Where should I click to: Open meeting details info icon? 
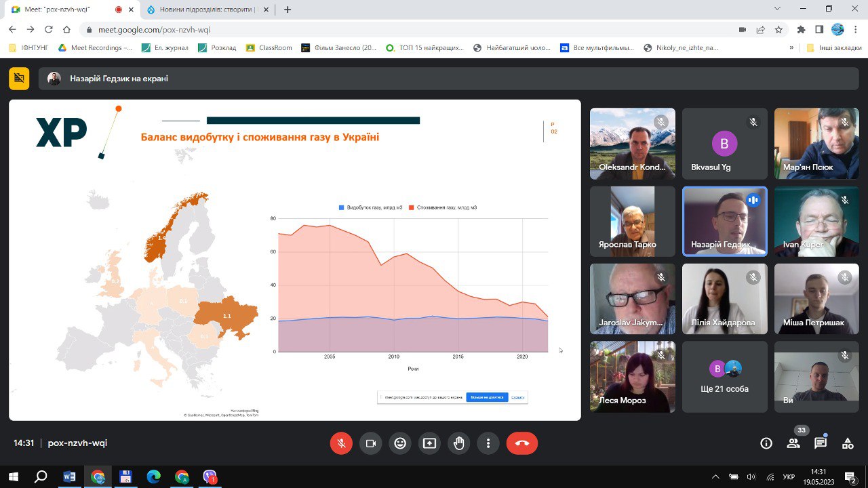click(766, 443)
